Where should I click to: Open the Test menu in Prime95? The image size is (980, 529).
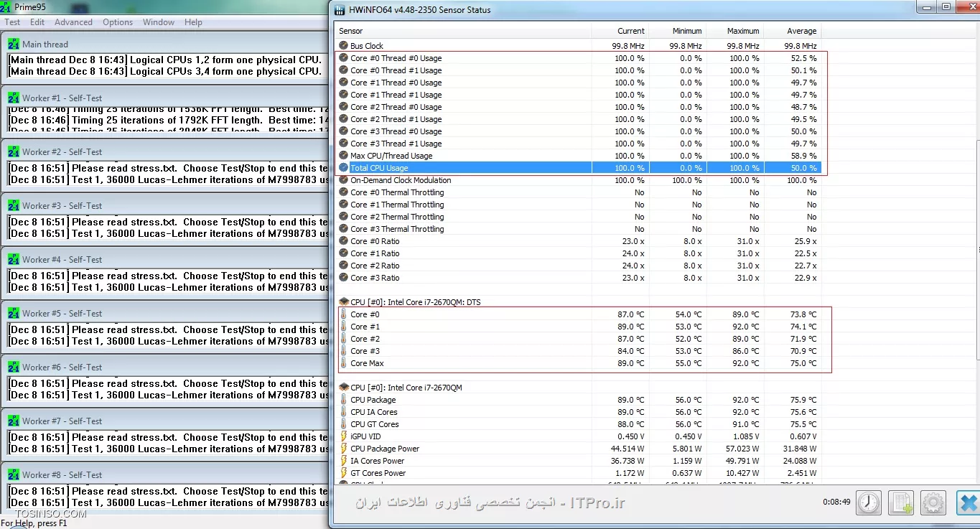(x=12, y=22)
